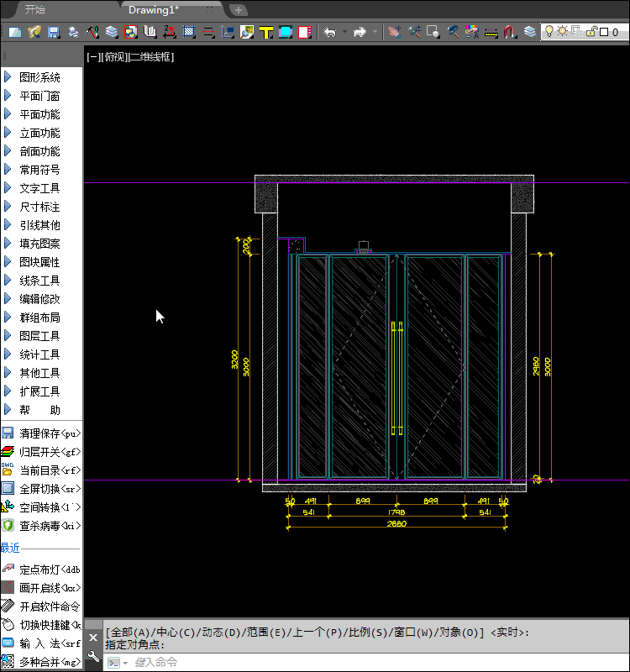
Task: Click recent item 画开启线
Action: [x=41, y=587]
